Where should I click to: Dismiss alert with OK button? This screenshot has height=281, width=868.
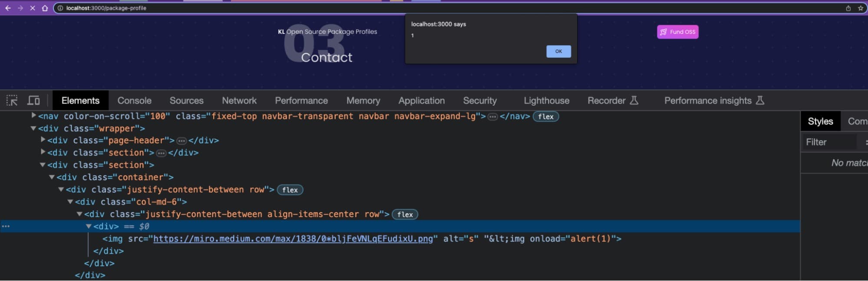pos(558,51)
